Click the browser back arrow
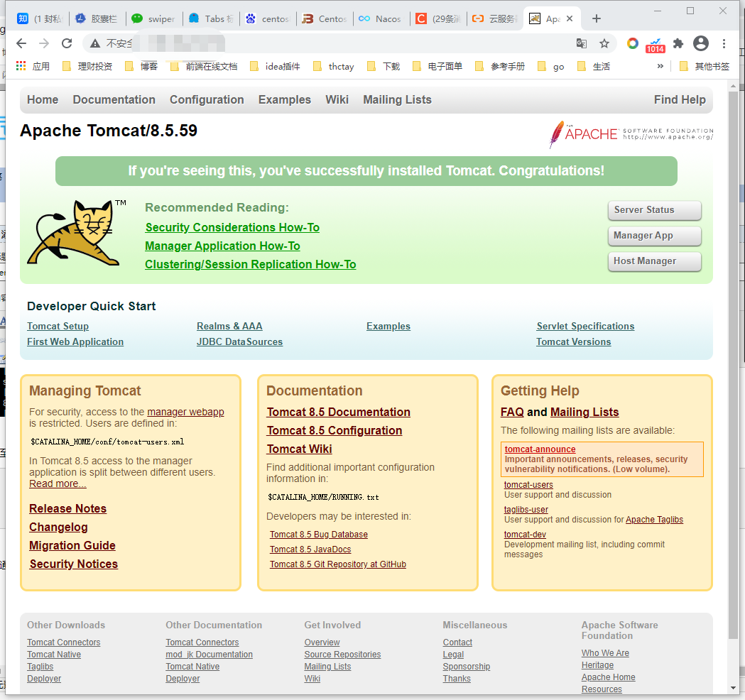 (21, 43)
